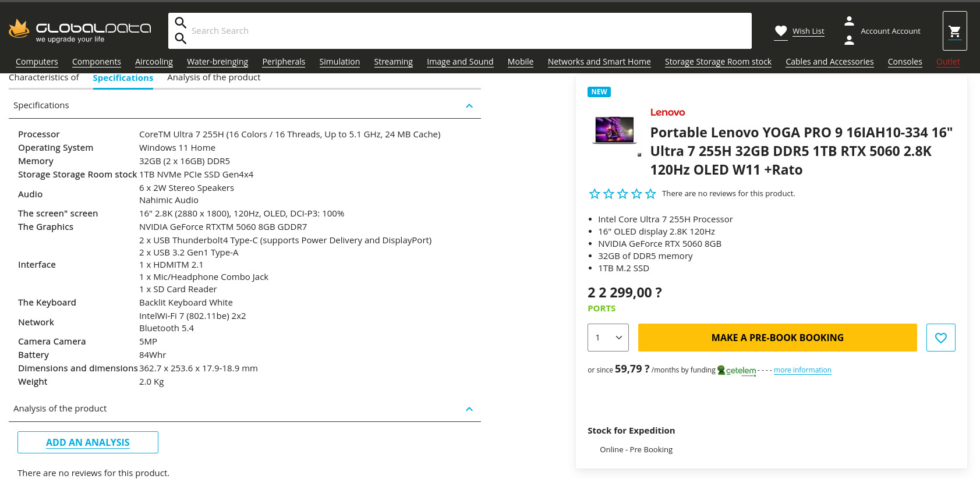Collapse the Analysis of the product section
The image size is (980, 479).
tap(469, 409)
